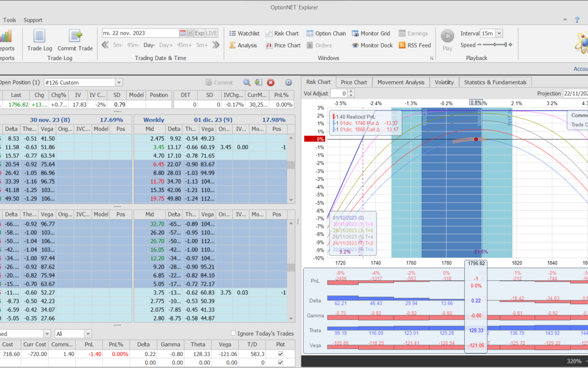Image resolution: width=588 pixels, height=368 pixels.
Task: Open the Watchlist window
Action: pos(244,33)
